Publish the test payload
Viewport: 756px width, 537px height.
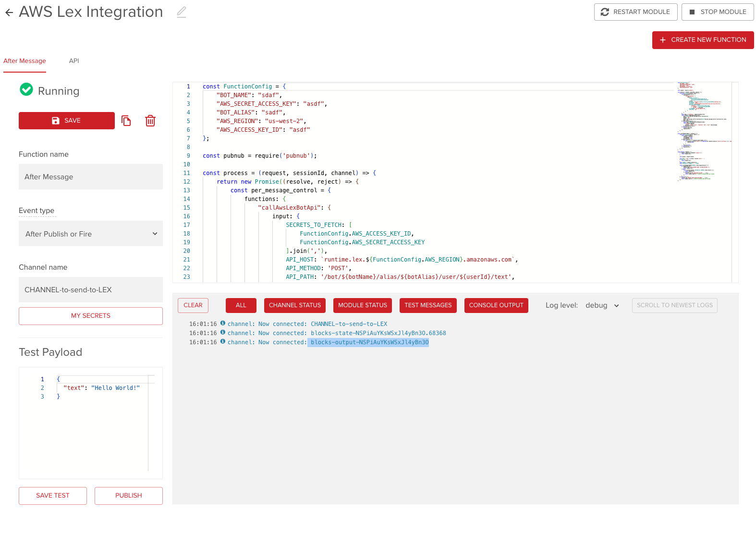tap(129, 496)
